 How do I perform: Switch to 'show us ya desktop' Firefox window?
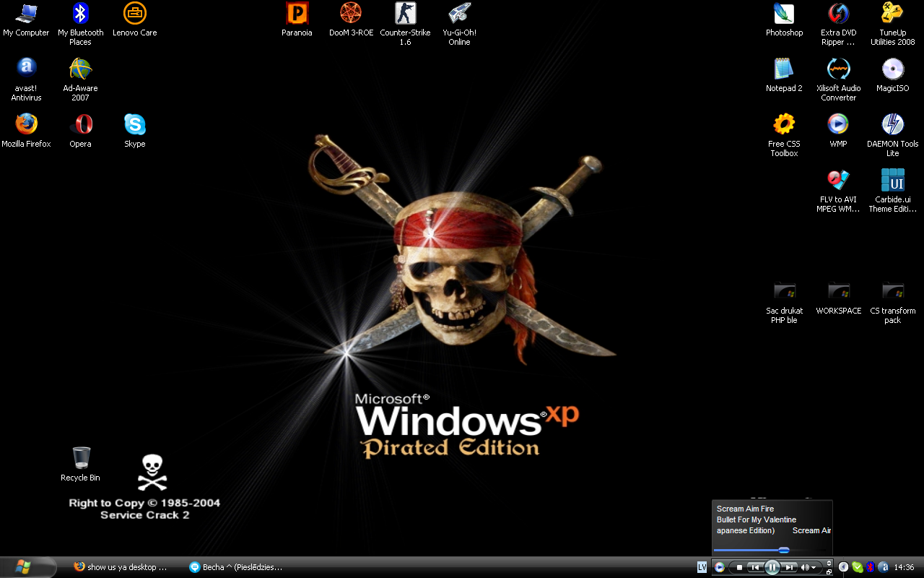[x=121, y=567]
